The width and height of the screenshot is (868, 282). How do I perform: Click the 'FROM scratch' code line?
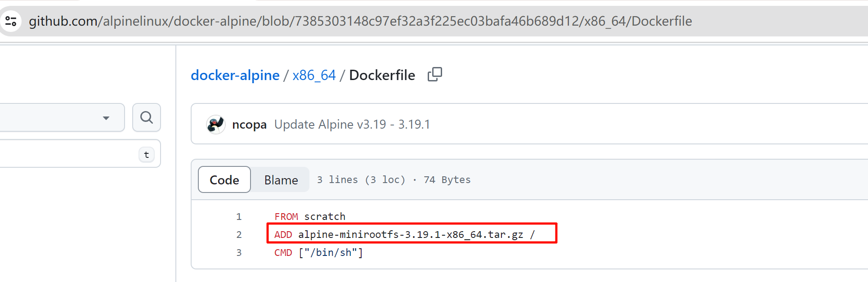pyautogui.click(x=310, y=217)
